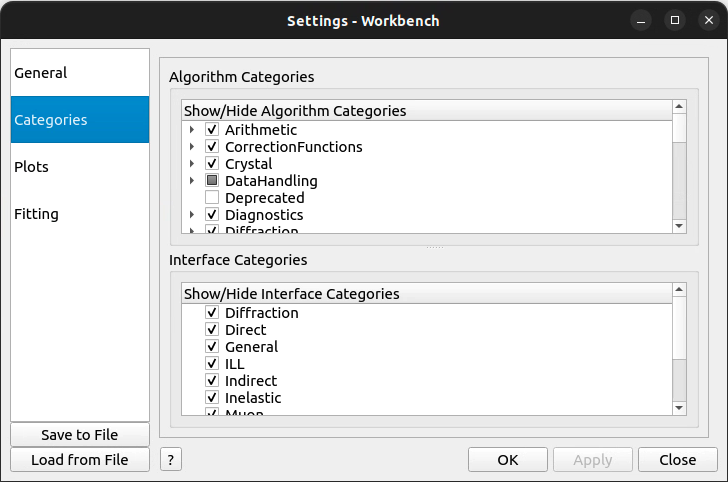Click the OK button

(507, 460)
